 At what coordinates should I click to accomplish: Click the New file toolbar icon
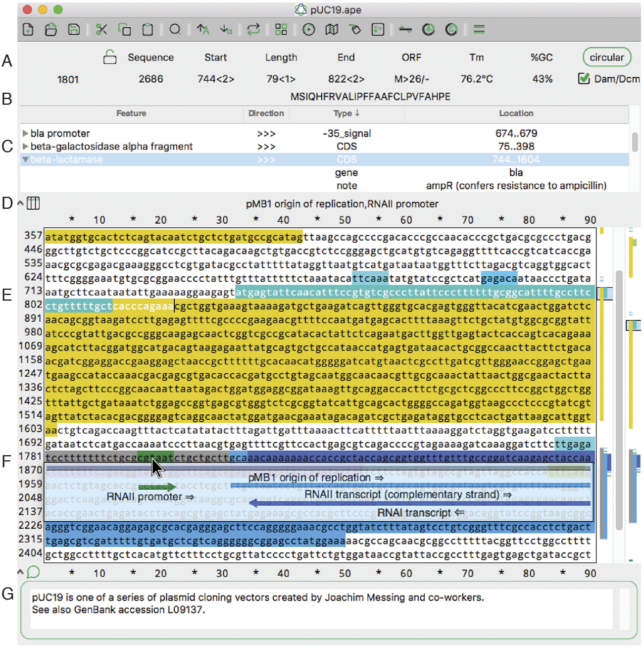coord(28,30)
